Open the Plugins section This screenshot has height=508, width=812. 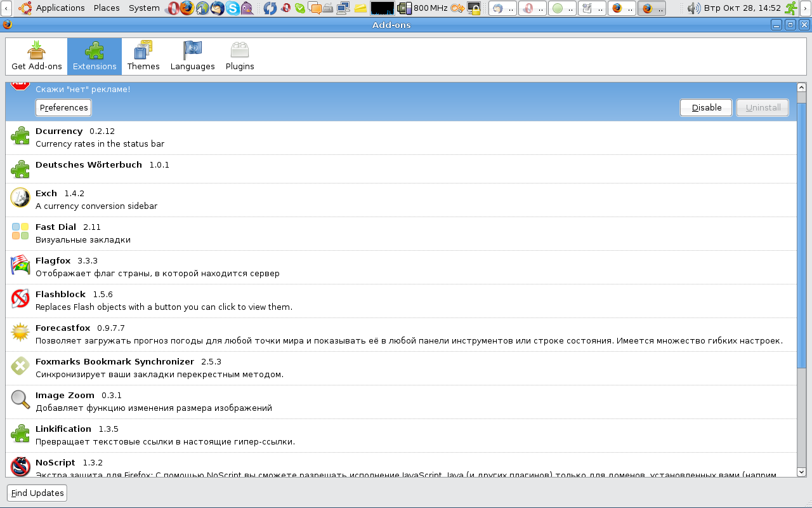240,57
